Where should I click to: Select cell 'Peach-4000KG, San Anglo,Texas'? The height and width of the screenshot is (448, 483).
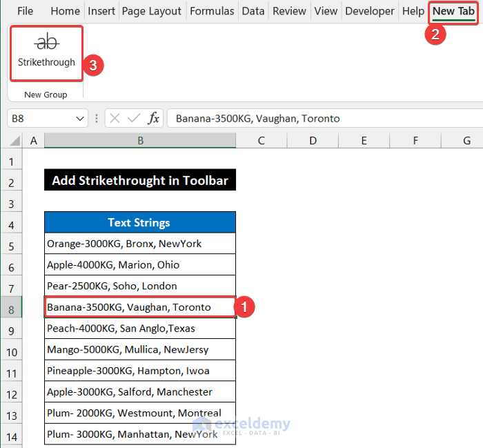click(140, 328)
